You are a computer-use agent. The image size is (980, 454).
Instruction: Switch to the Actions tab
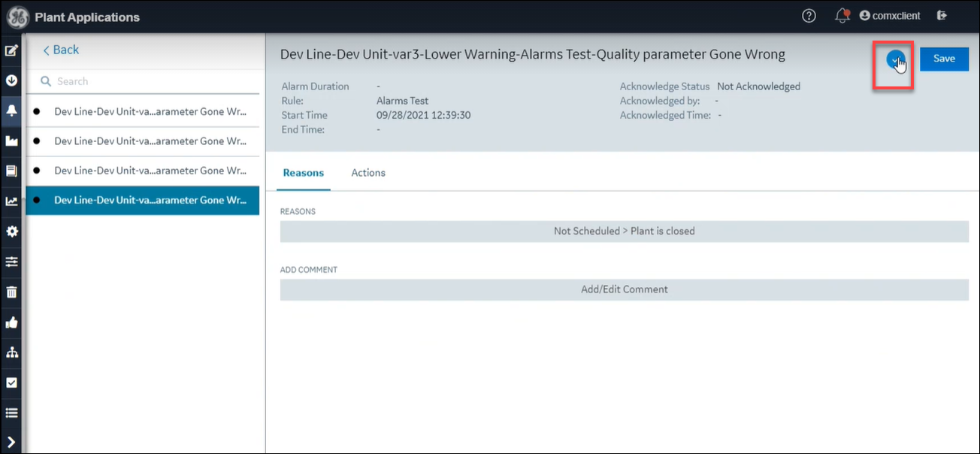[x=368, y=173]
